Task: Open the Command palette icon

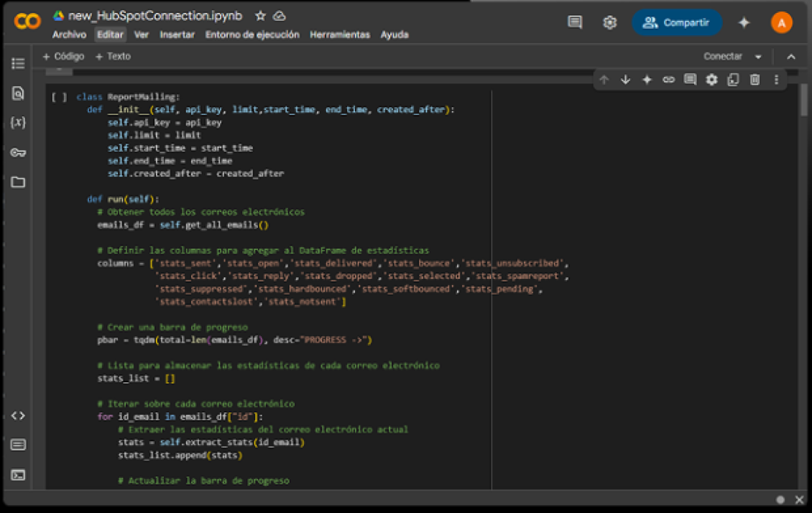Action: [x=18, y=445]
